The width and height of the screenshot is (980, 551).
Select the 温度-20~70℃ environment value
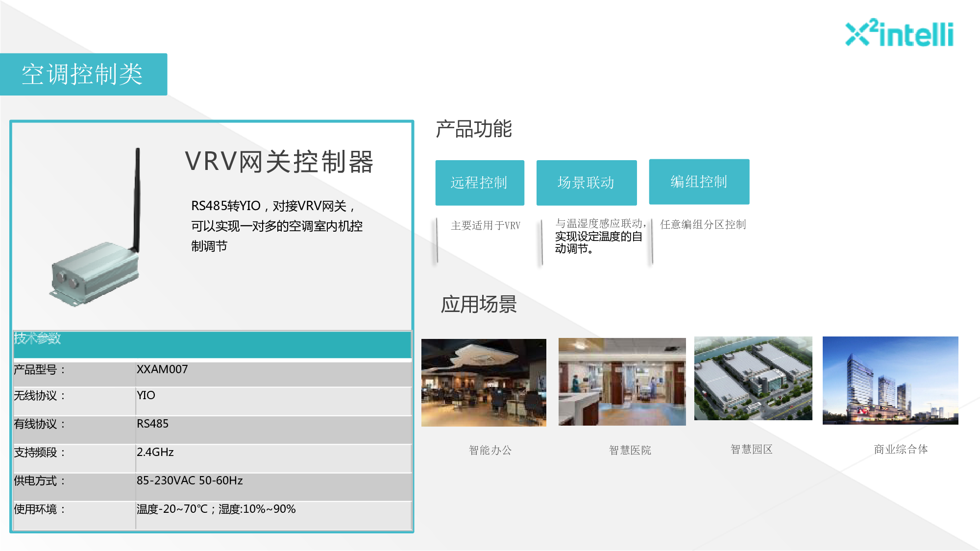coord(273,515)
